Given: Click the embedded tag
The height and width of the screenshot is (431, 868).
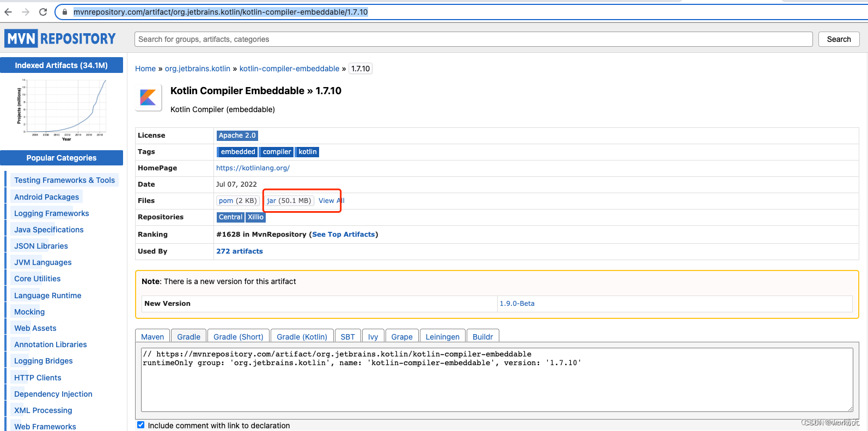Looking at the screenshot, I should coord(238,152).
